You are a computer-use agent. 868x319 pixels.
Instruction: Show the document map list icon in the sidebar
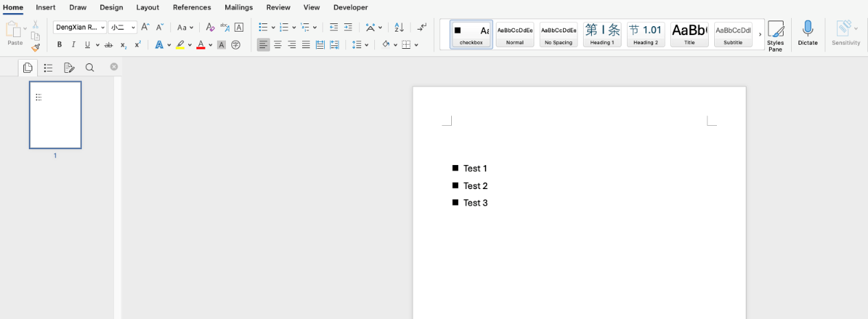(x=48, y=67)
